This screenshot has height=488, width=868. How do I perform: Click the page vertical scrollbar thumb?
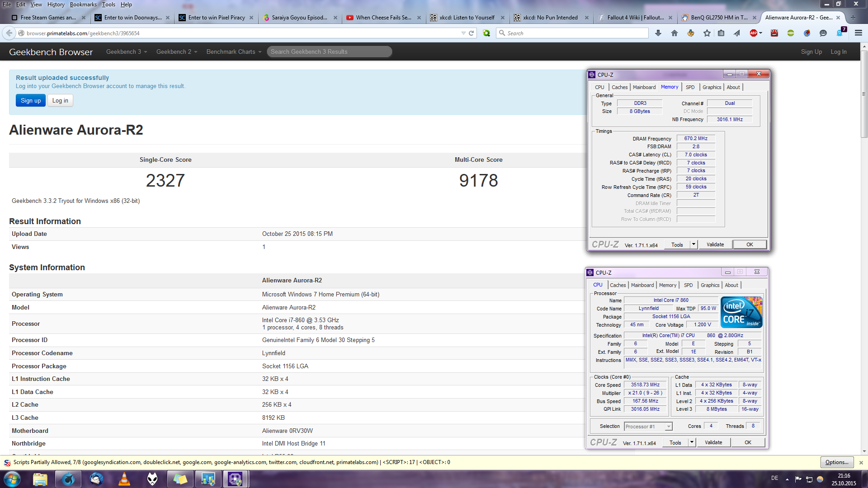point(864,94)
